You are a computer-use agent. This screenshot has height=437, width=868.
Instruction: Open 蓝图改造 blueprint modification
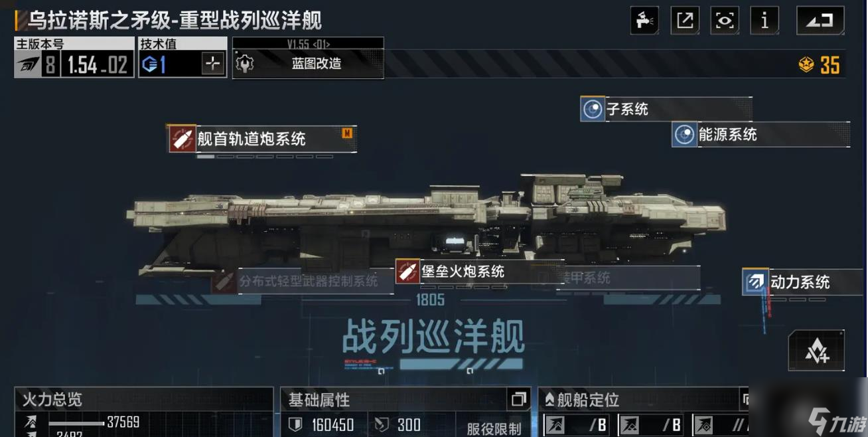coord(308,64)
